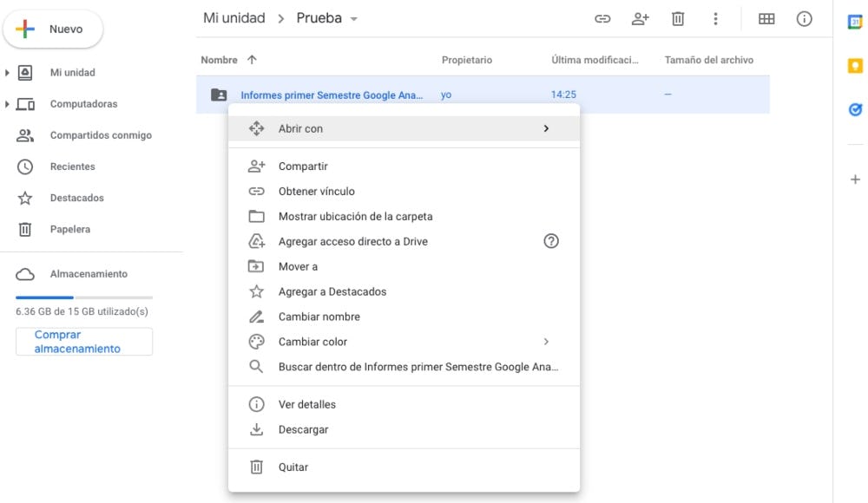Sort files by the Nombre column header
The image size is (868, 503).
click(x=220, y=60)
